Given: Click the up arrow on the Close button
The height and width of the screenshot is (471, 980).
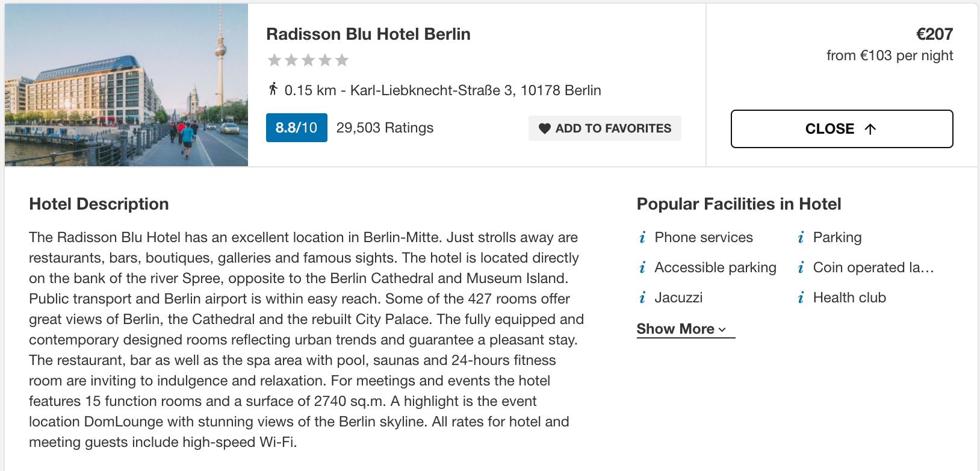Looking at the screenshot, I should [870, 129].
